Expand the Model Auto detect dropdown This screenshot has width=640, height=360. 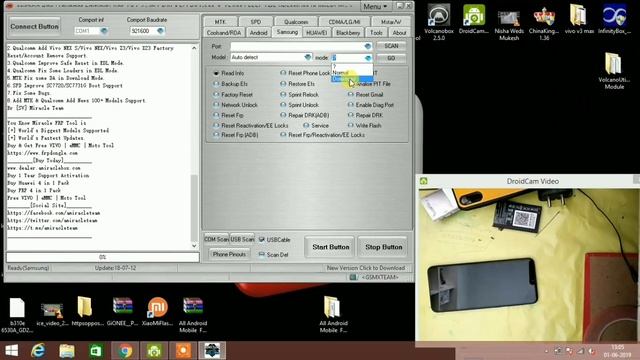308,58
